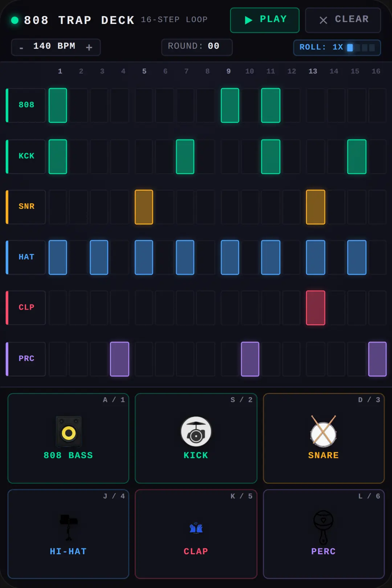The image size is (392, 588).
Task: Select the 808 track label
Action: coord(26,105)
